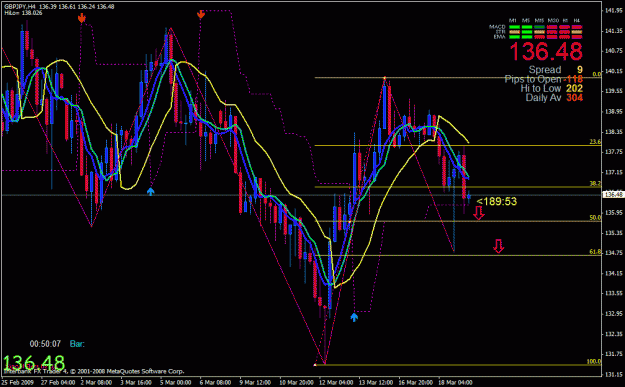
Task: Click the current price tag on price axis
Action: coord(613,194)
